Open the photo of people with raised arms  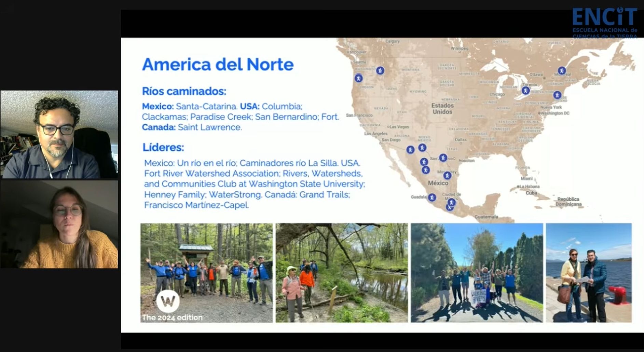477,273
